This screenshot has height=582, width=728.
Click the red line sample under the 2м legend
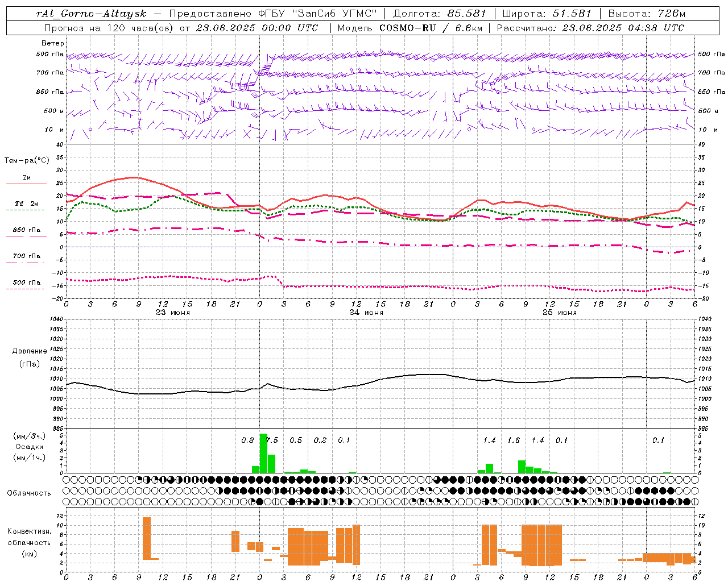26,184
